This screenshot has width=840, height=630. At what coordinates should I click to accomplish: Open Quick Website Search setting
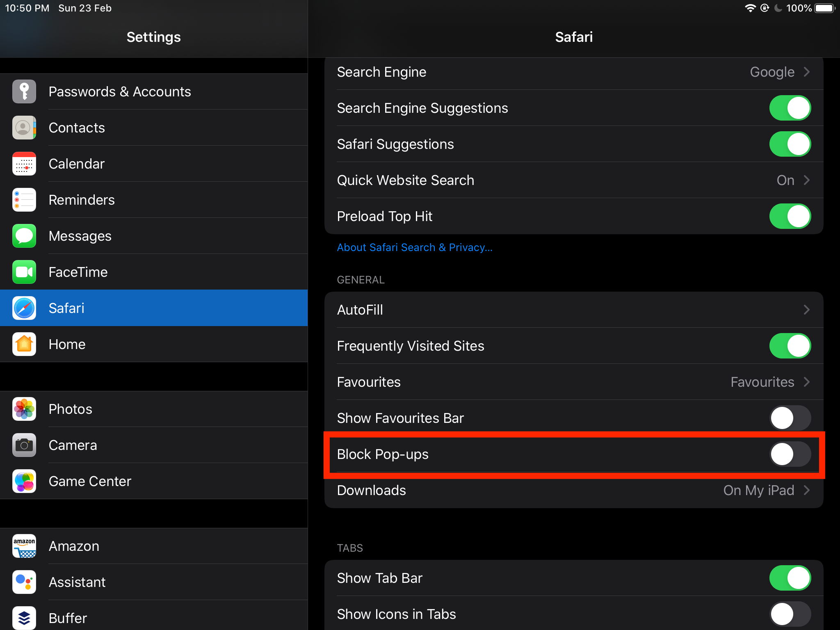point(573,180)
